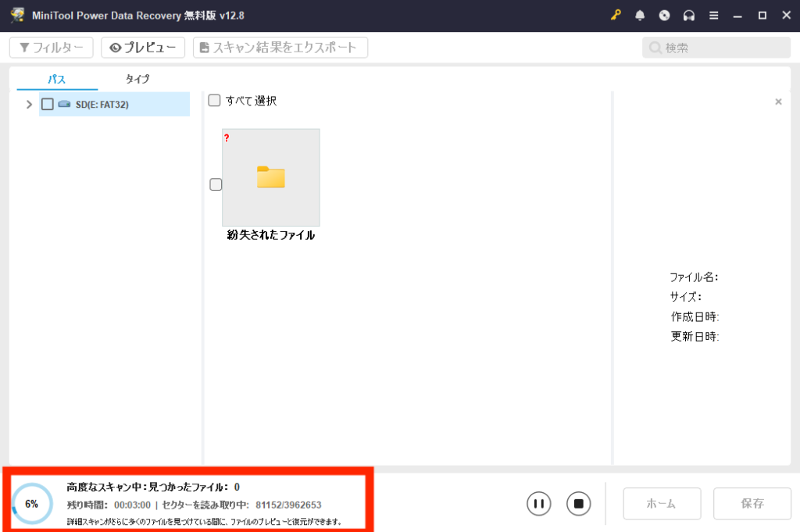Open the hamburger menu in title bar
The width and height of the screenshot is (800, 532).
point(713,16)
